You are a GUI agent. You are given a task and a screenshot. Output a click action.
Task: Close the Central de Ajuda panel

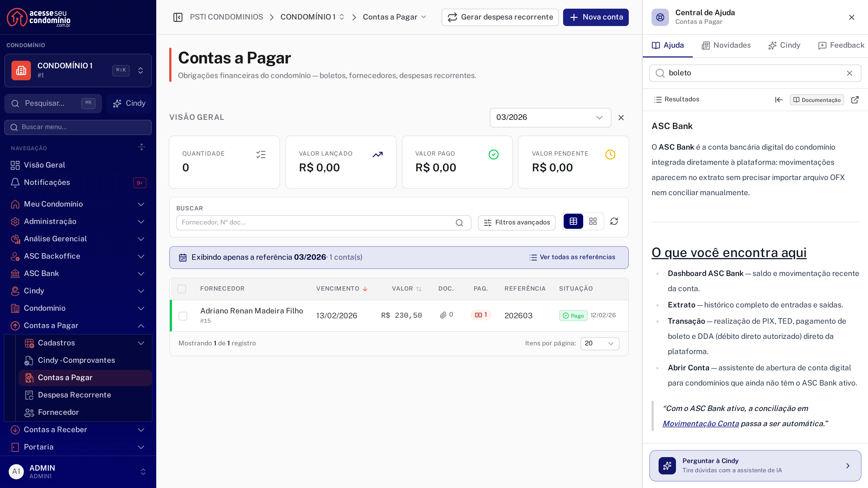tap(851, 17)
